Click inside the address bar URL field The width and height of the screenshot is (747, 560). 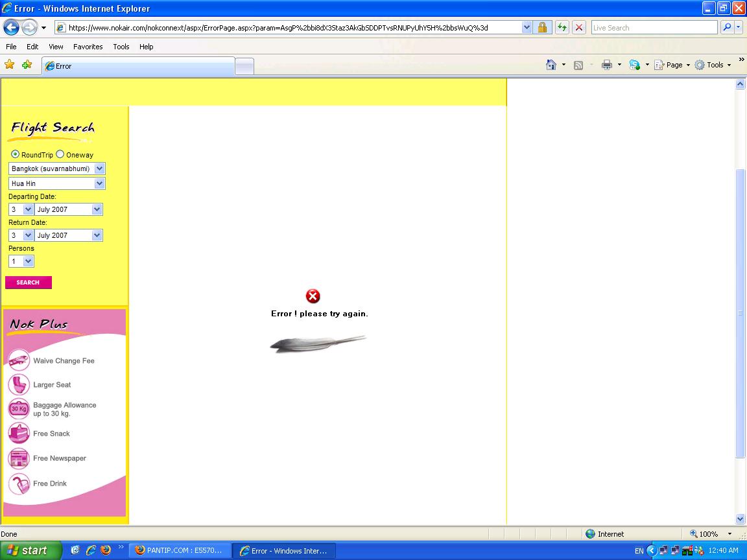click(x=293, y=28)
